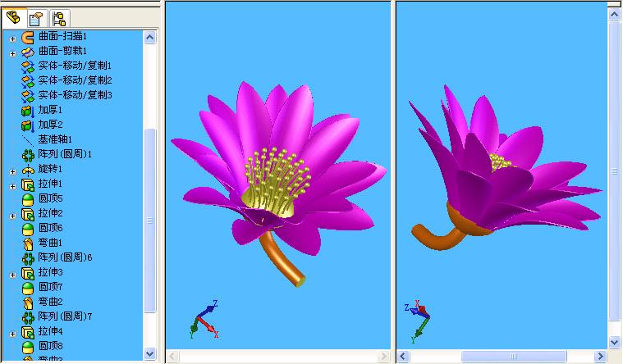Image resolution: width=623 pixels, height=364 pixels.
Task: Select the 加厚1 feature label
Action: 50,110
